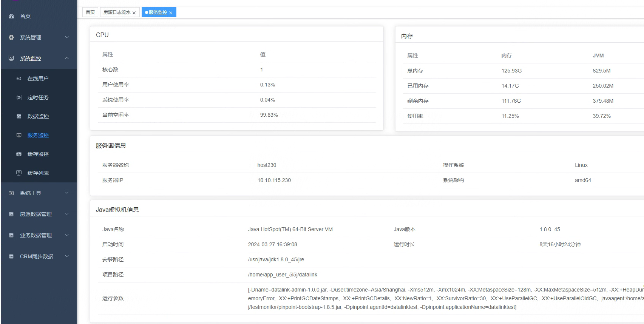Click the 系统使用率 value 0.04%
This screenshot has height=324, width=644.
point(267,100)
